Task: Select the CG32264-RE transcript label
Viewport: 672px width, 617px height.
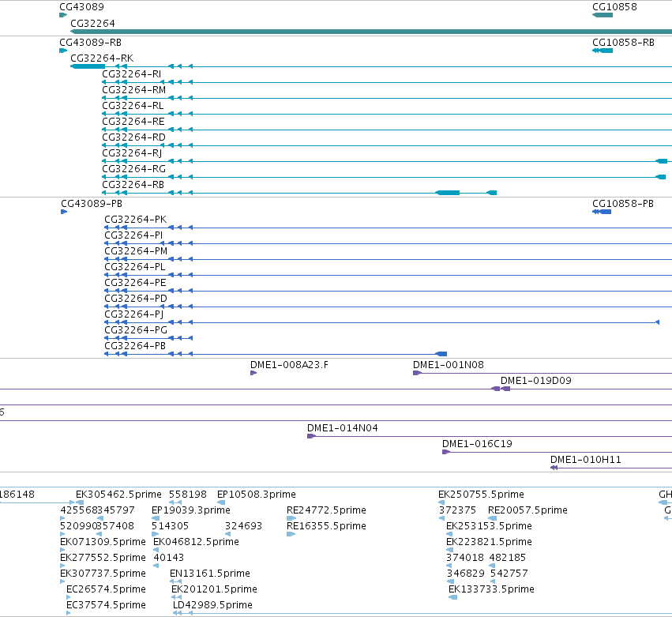Action: [133, 122]
